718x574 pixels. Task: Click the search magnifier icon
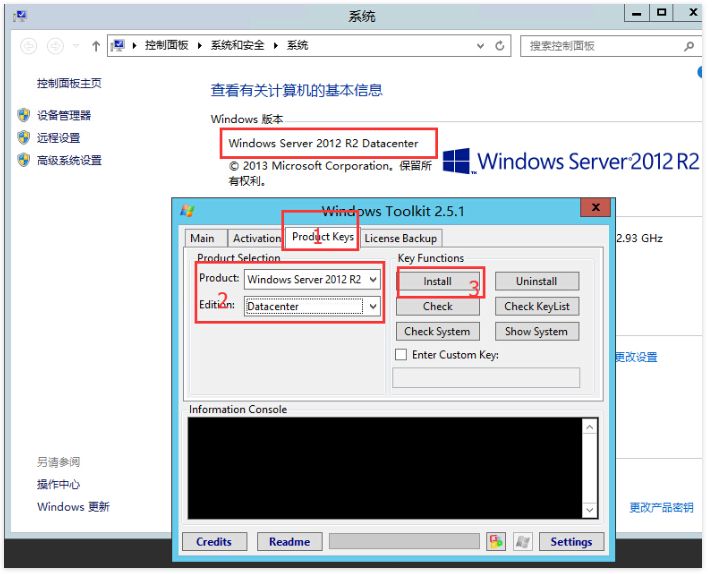click(x=689, y=46)
